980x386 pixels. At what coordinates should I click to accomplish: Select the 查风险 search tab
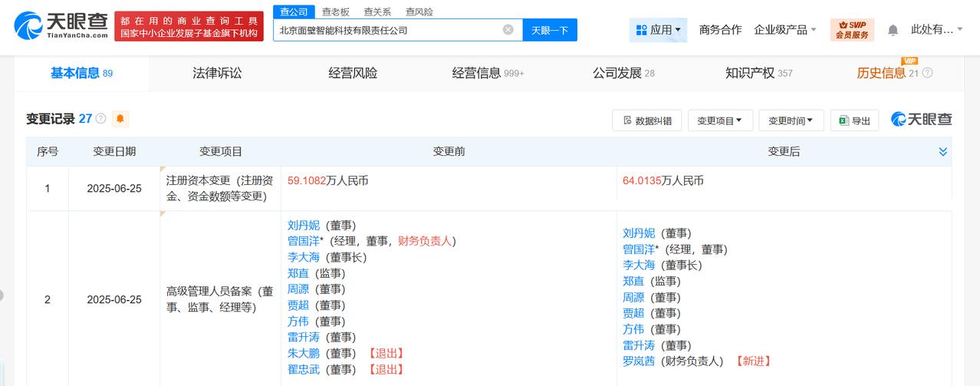click(x=419, y=12)
